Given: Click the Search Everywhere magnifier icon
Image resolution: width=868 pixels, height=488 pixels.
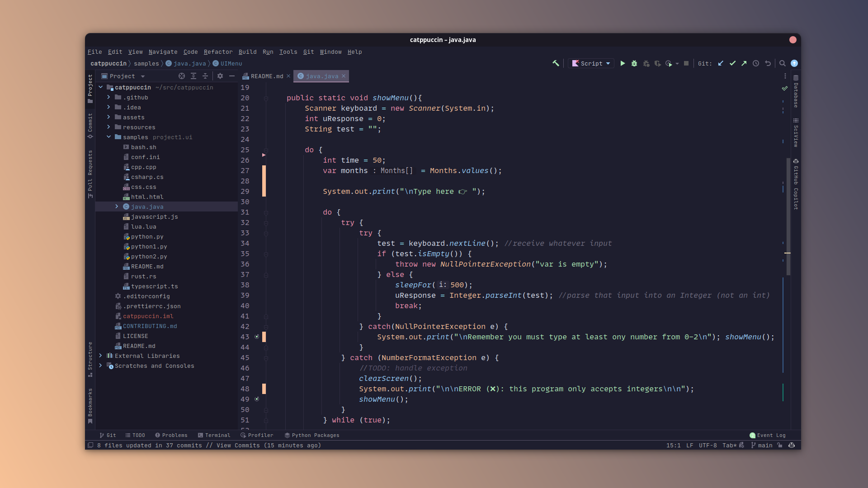Looking at the screenshot, I should click(x=782, y=63).
